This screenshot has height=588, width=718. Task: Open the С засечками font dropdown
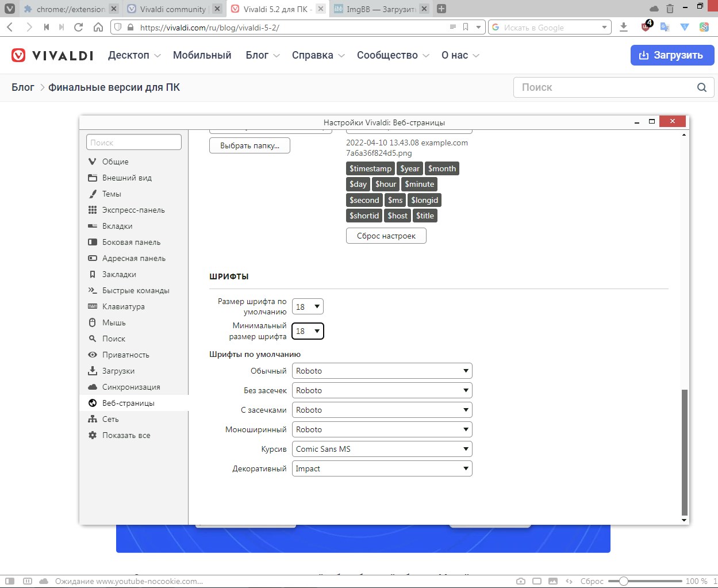pyautogui.click(x=382, y=410)
